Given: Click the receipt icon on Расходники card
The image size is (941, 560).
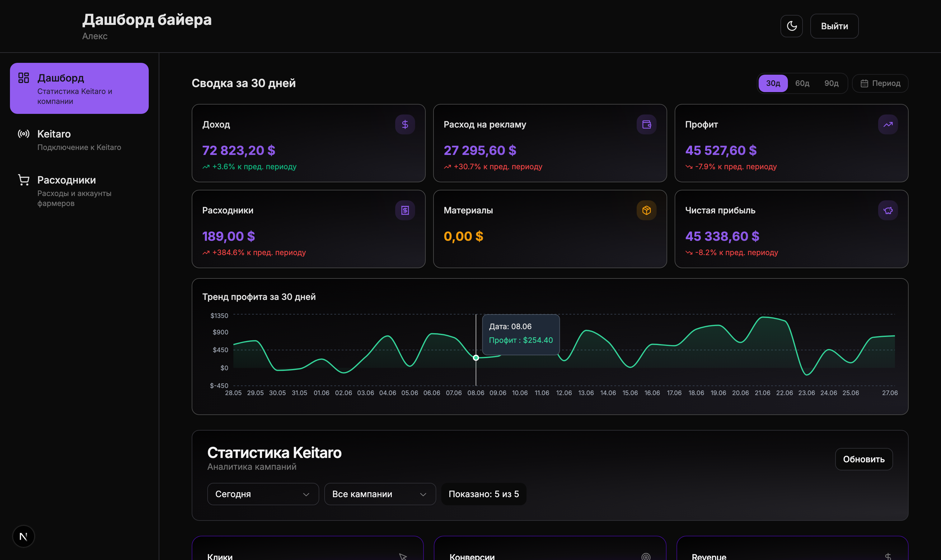Looking at the screenshot, I should pos(405,210).
